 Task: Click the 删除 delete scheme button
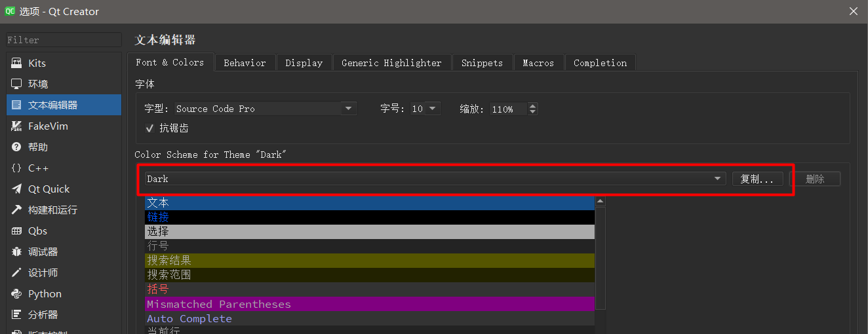pyautogui.click(x=815, y=179)
